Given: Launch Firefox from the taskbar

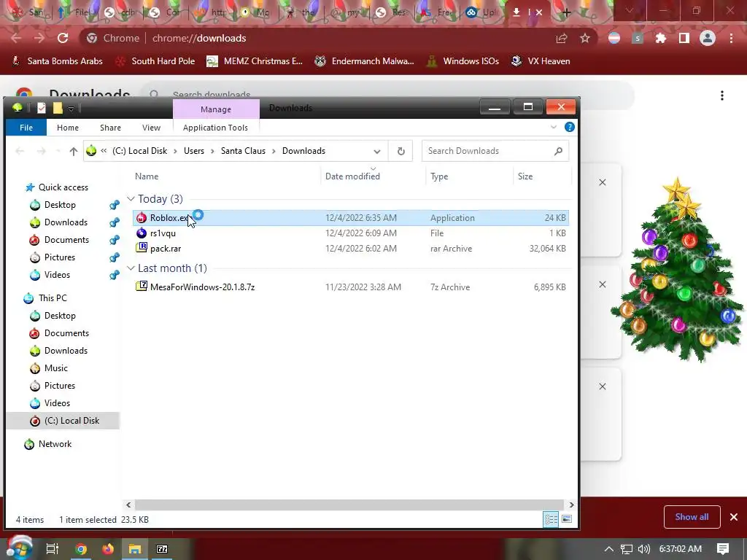Looking at the screenshot, I should (x=108, y=549).
